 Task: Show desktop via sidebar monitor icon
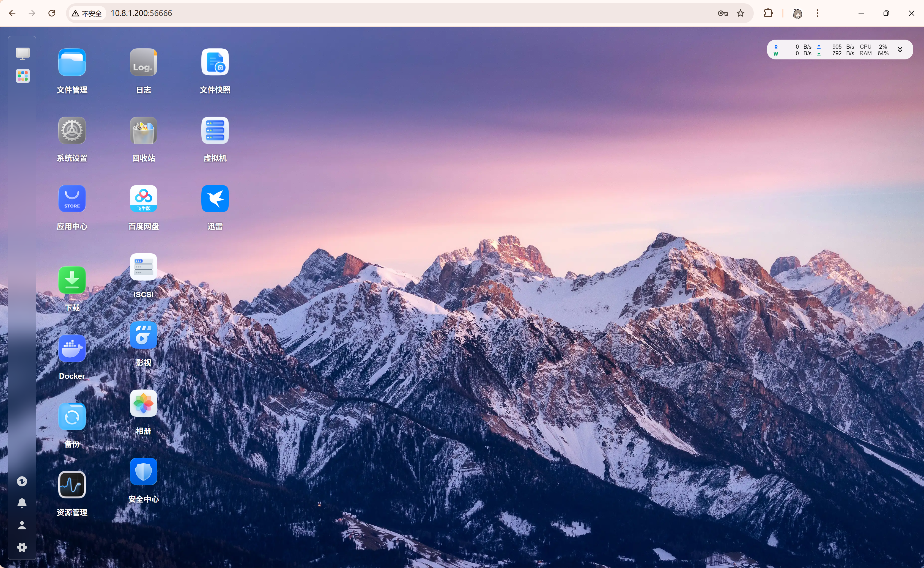[x=23, y=53]
